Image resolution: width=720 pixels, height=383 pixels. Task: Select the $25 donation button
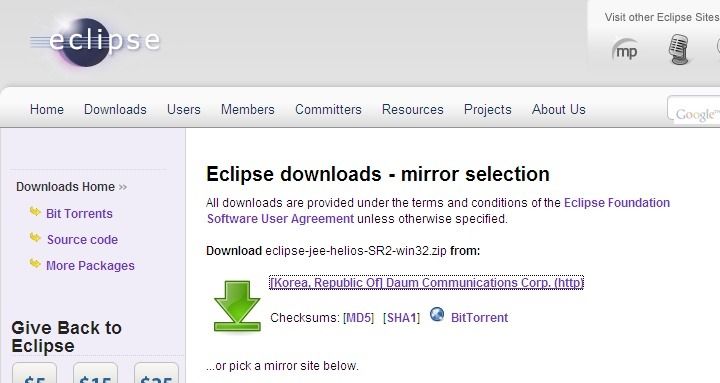pos(156,373)
